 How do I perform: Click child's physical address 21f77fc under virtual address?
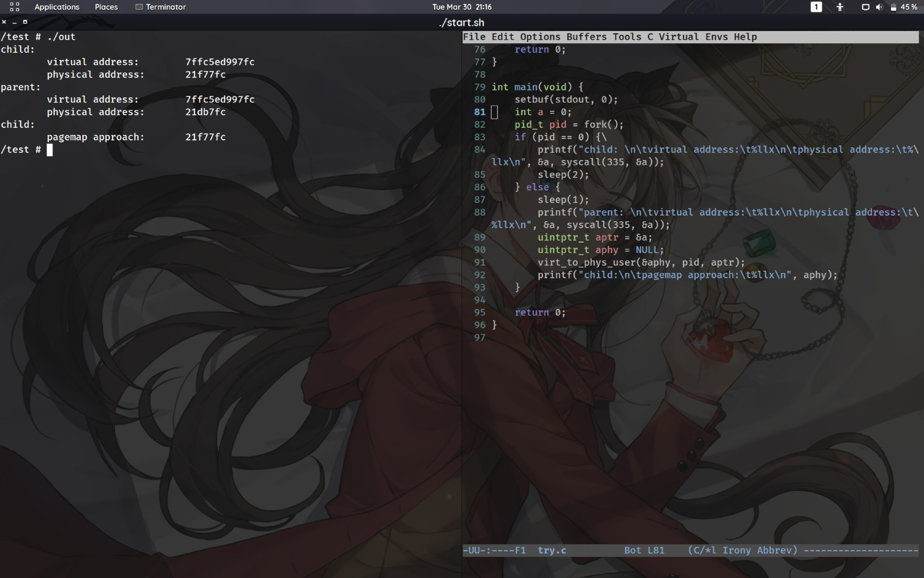tap(205, 74)
